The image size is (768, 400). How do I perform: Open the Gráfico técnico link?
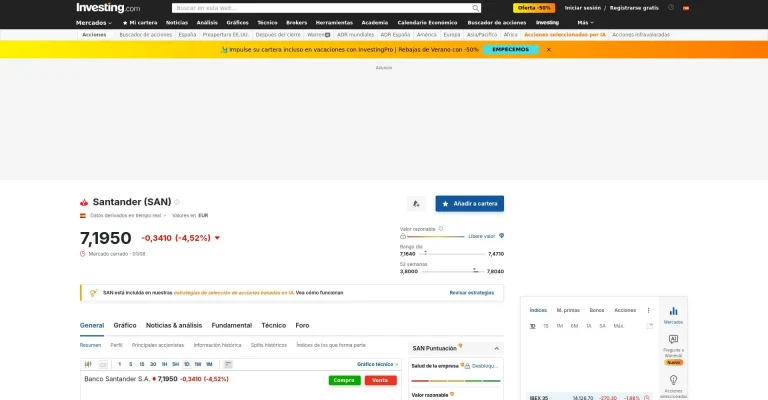(377, 364)
